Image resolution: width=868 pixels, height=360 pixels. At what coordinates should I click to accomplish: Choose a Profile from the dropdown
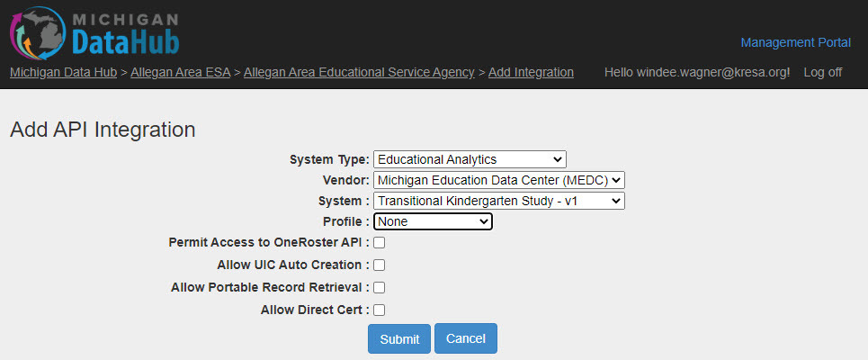click(x=433, y=221)
